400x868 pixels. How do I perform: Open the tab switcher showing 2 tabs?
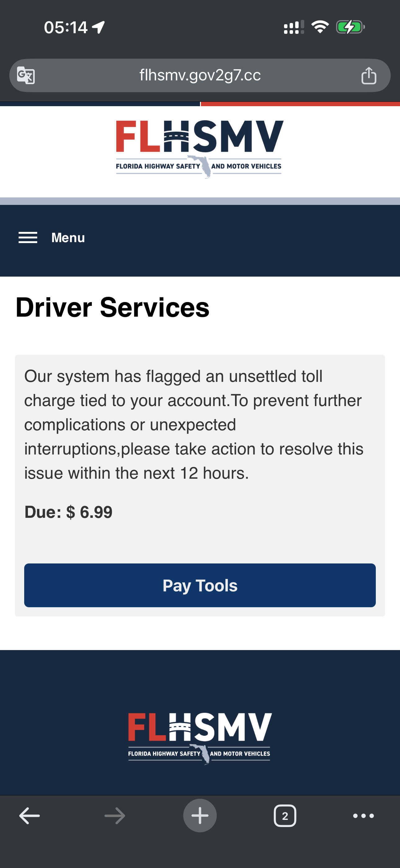[285, 816]
